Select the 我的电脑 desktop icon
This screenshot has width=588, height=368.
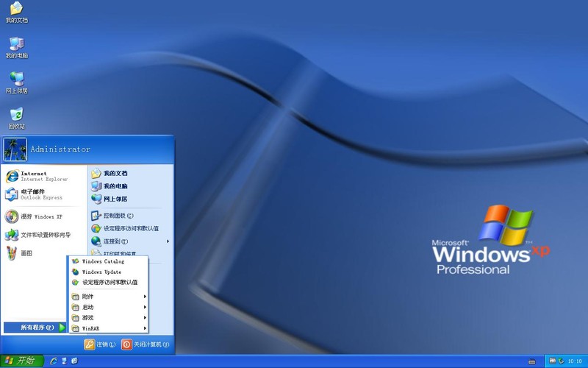[16, 48]
